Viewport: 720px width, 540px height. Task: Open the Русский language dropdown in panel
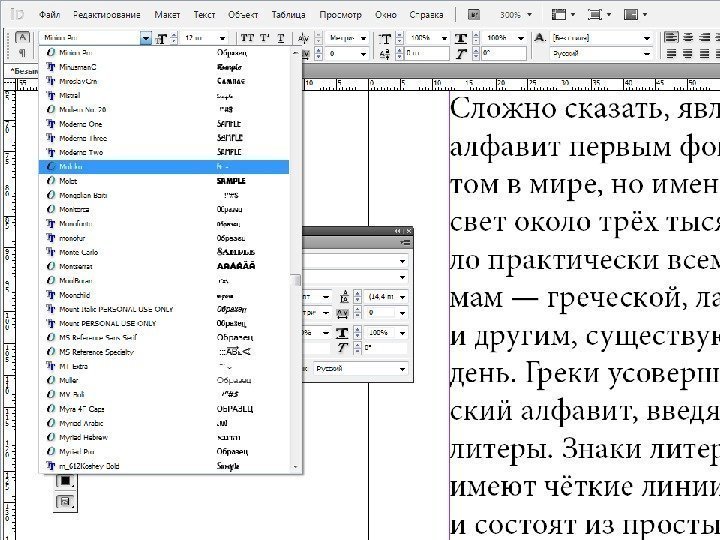[x=402, y=369]
